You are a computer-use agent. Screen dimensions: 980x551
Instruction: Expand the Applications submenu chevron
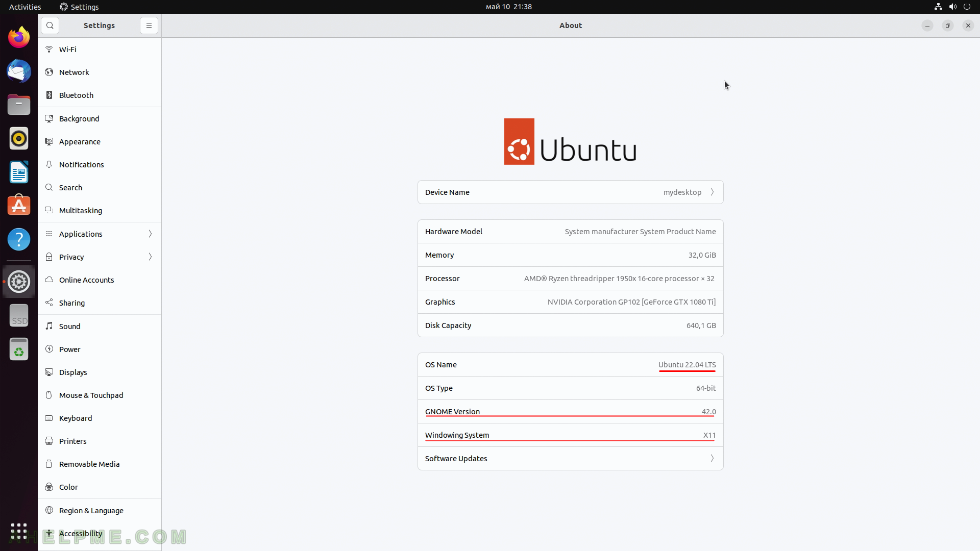click(150, 234)
